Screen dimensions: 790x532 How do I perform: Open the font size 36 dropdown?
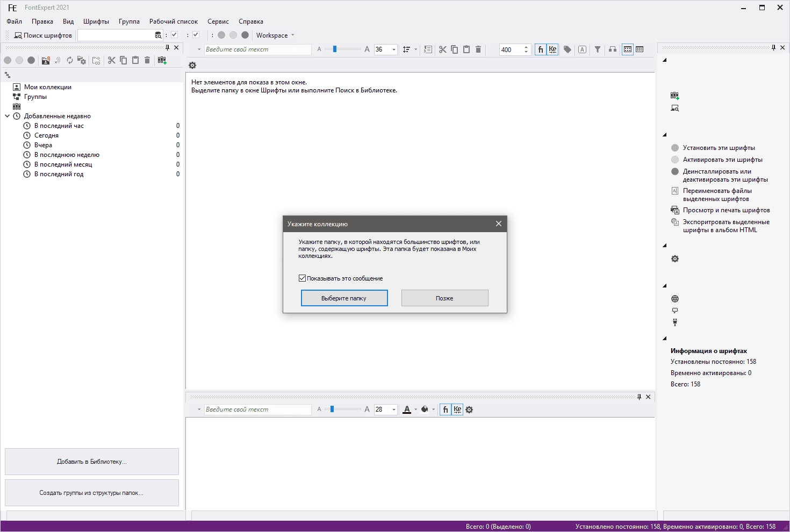tap(394, 49)
